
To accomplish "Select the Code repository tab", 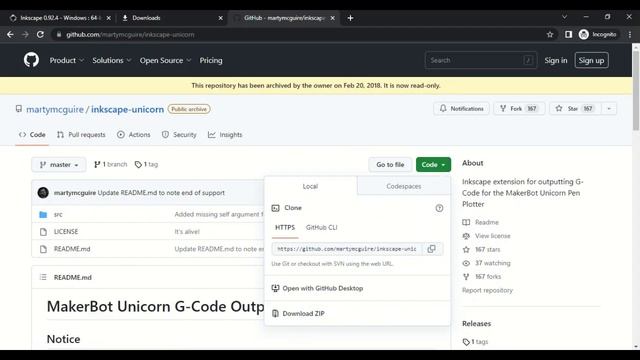I will [32, 135].
